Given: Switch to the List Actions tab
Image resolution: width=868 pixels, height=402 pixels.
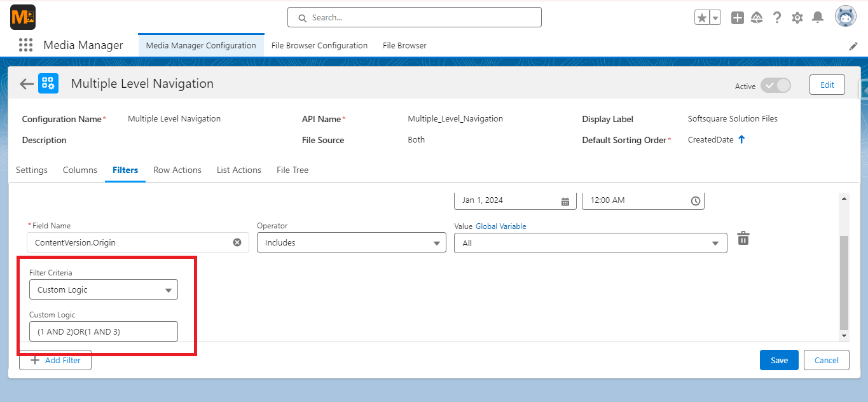Looking at the screenshot, I should coord(239,170).
